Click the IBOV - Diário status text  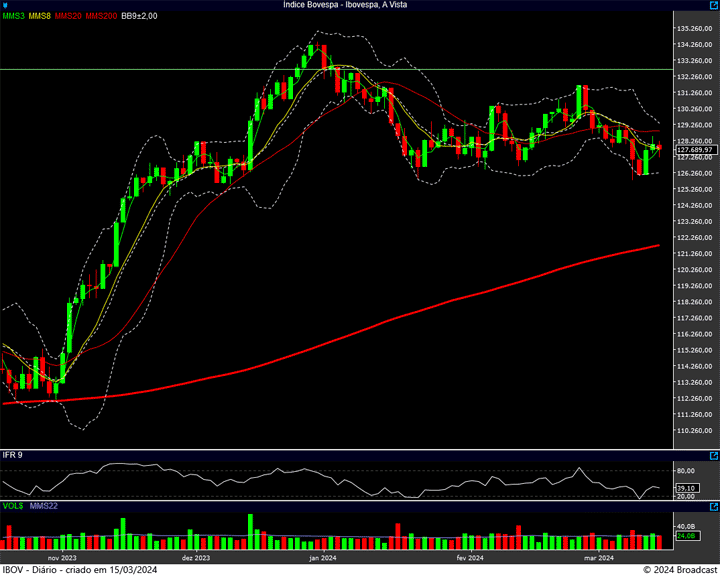click(80, 569)
